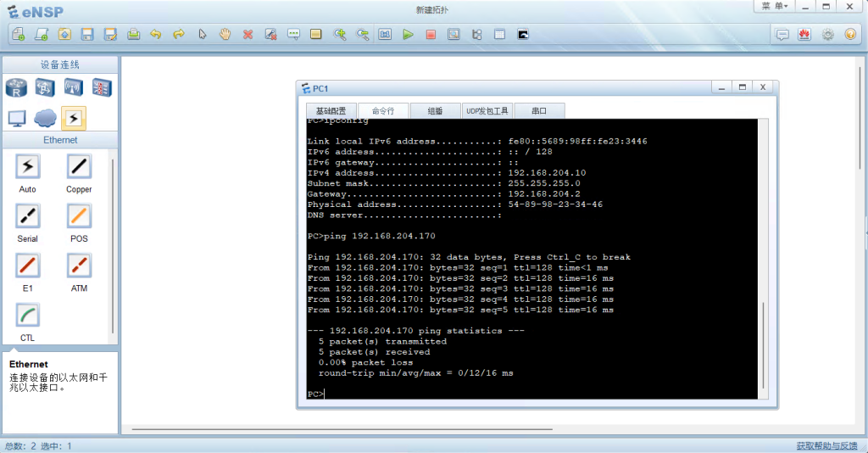
Task: Open the 串口 tab
Action: tap(539, 111)
